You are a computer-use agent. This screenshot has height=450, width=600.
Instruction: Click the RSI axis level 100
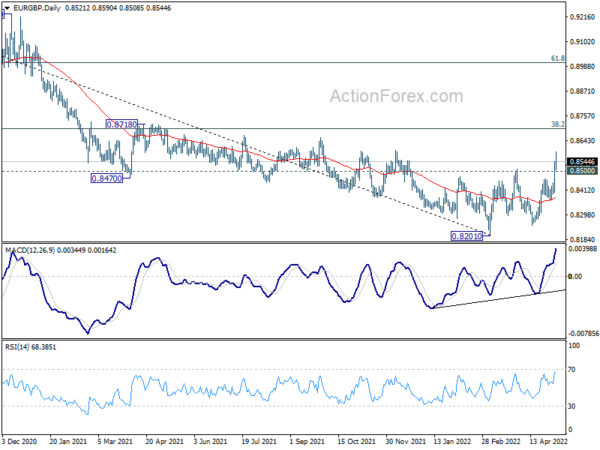574,346
